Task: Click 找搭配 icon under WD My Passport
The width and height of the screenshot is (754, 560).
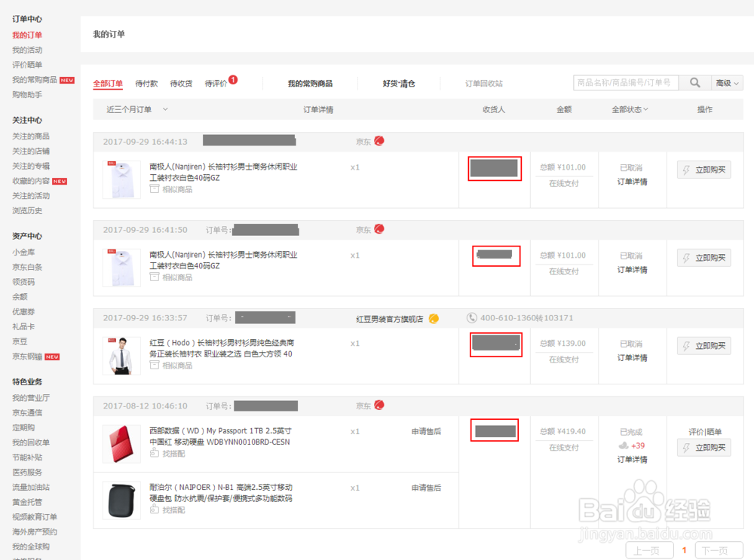Action: [x=155, y=453]
